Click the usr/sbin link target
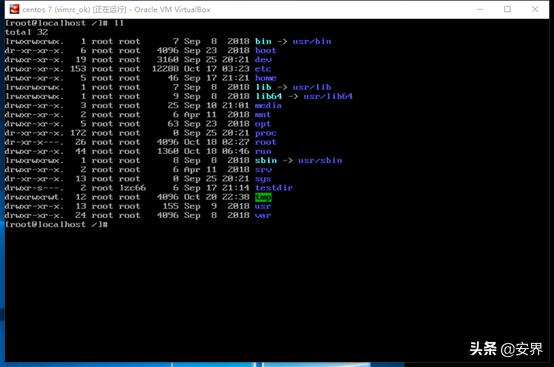Screen dimensions: 554x367 320,160
